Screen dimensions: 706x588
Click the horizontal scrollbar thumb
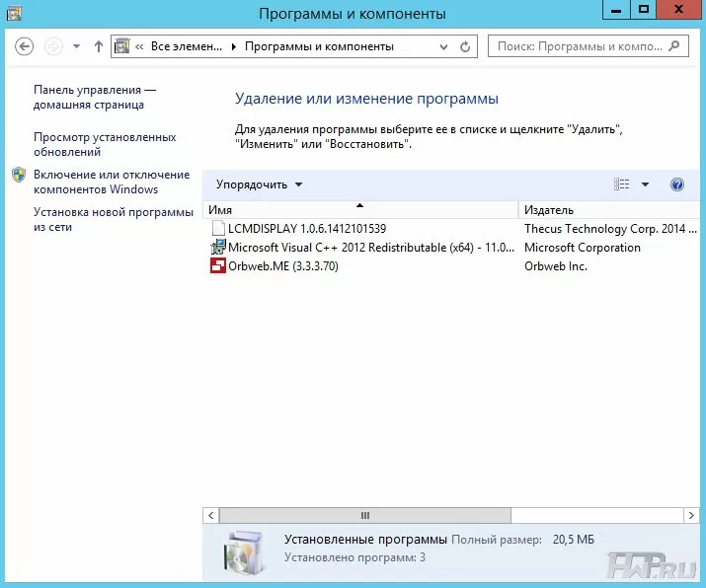pyautogui.click(x=364, y=515)
